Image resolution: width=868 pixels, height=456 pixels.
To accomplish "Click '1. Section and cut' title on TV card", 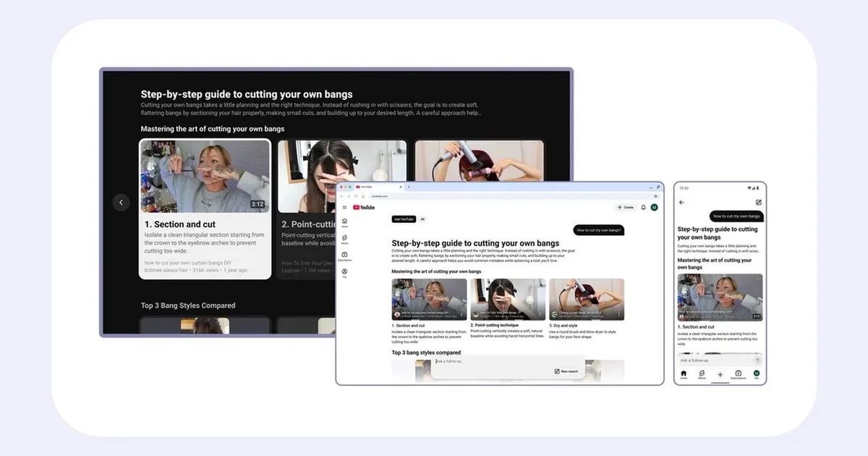I will click(x=180, y=224).
